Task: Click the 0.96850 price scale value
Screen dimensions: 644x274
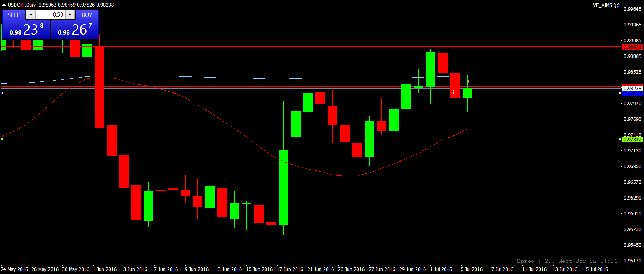Action: 632,166
